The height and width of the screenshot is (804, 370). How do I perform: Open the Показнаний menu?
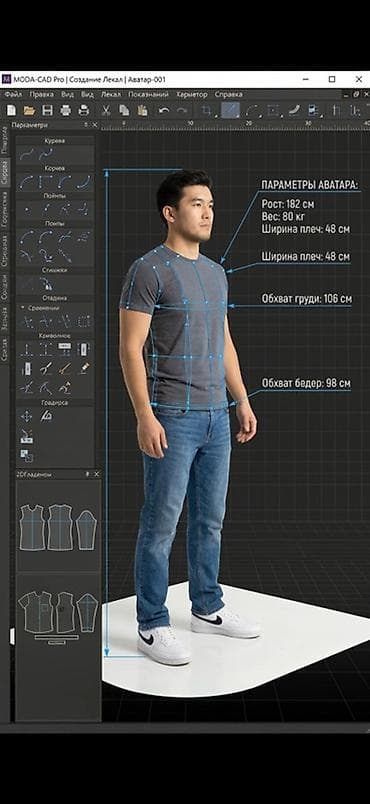tap(149, 95)
